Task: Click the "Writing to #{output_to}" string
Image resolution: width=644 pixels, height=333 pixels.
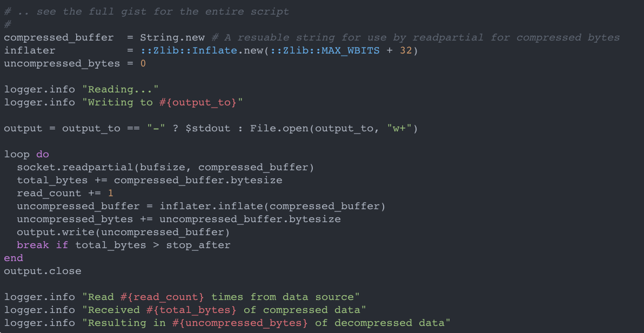Action: tap(162, 102)
